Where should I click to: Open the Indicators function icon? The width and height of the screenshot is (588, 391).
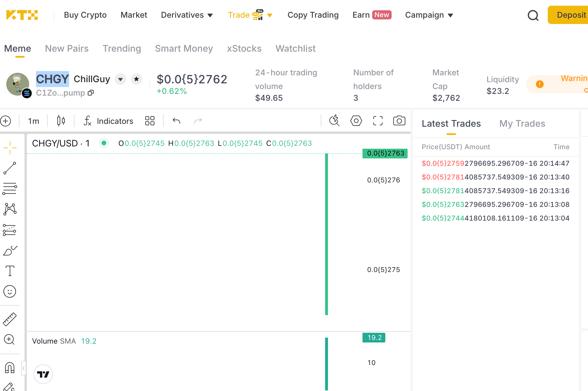[x=87, y=121]
